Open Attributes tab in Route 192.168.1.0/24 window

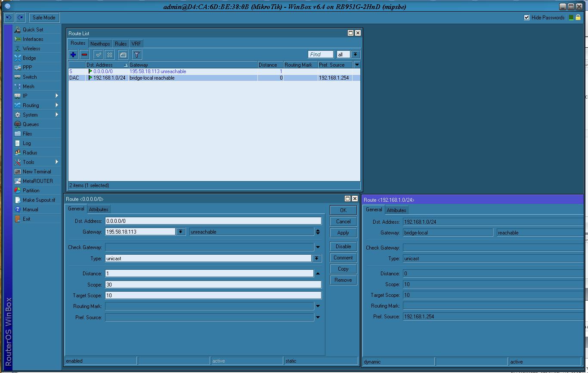[x=396, y=210]
